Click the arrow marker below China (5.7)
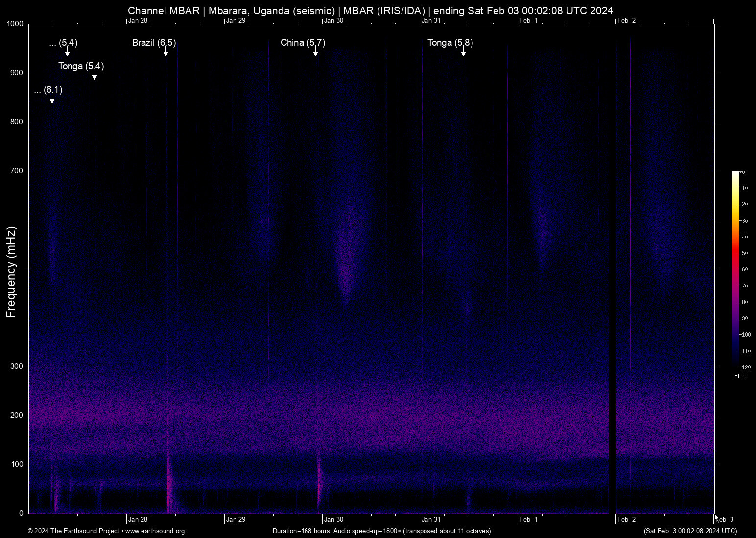This screenshot has height=538, width=756. (x=316, y=53)
